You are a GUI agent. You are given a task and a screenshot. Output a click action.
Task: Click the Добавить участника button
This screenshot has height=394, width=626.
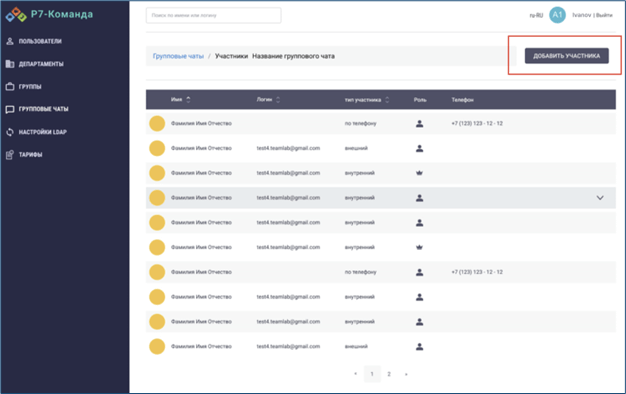[x=567, y=56]
